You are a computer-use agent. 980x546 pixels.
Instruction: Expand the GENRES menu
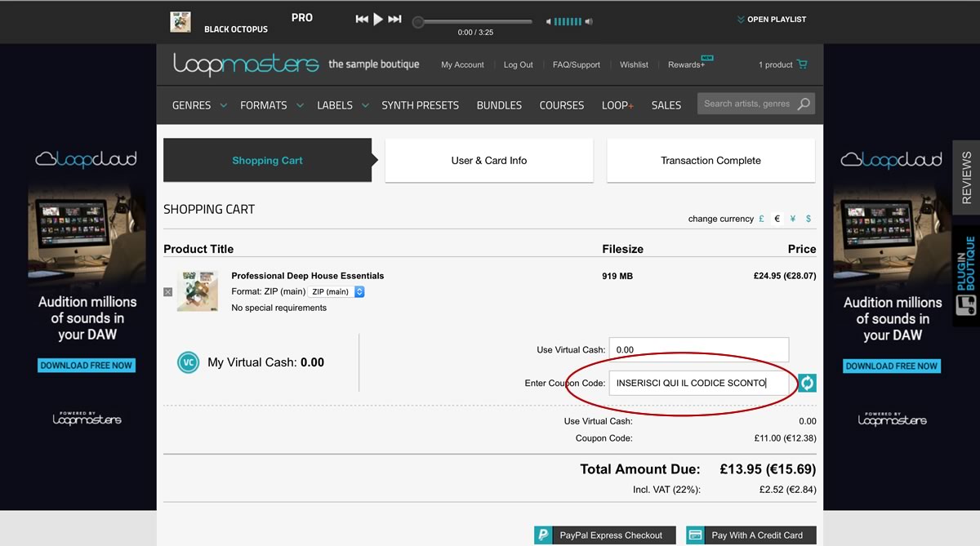point(198,105)
